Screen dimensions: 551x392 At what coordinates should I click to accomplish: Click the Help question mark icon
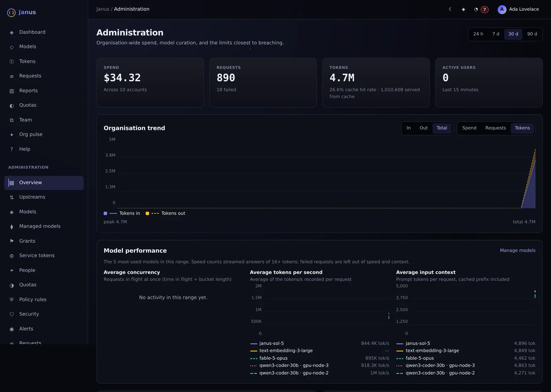[x=12, y=149]
